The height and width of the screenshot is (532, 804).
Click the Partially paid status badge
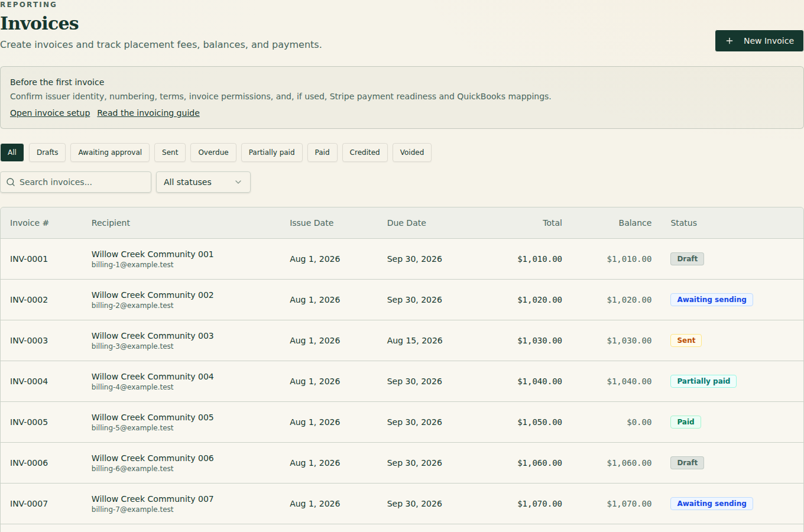click(x=703, y=381)
